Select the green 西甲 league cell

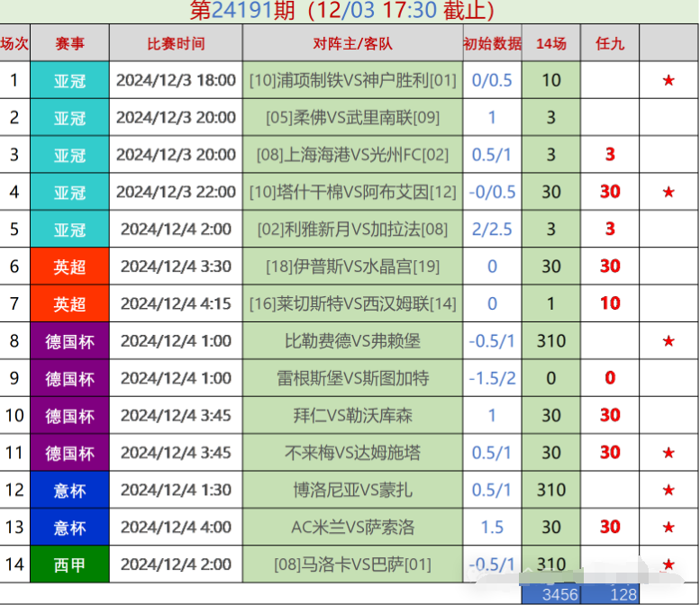[x=69, y=564]
